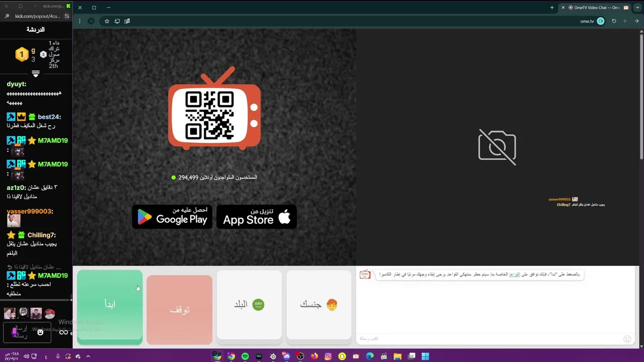This screenshot has height=362, width=644.
Task: Click the green Start (ابدأ) button
Action: [110, 307]
